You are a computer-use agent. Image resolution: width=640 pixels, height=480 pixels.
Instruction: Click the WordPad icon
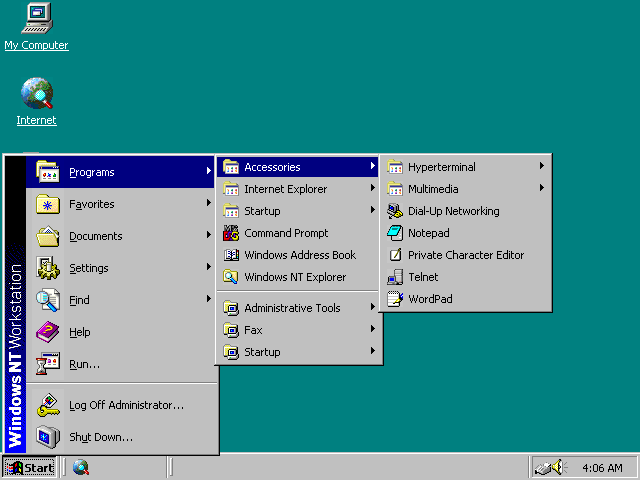point(395,299)
